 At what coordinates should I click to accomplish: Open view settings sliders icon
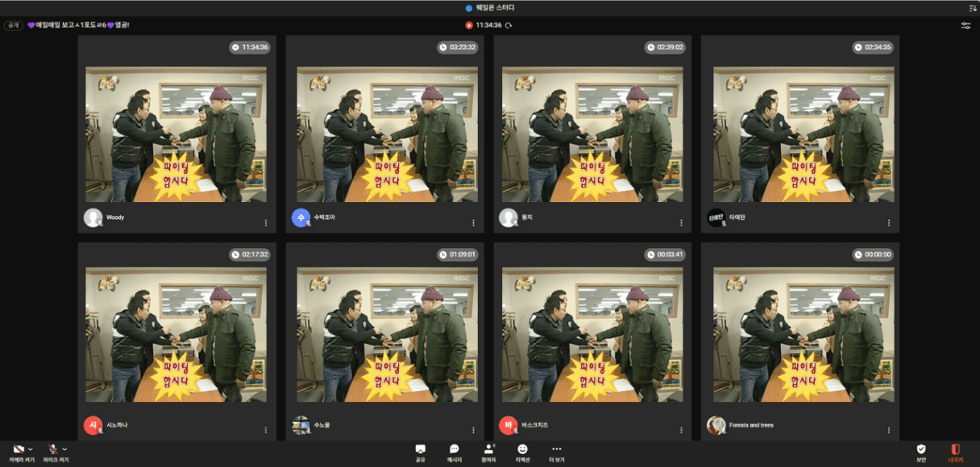coord(965,26)
